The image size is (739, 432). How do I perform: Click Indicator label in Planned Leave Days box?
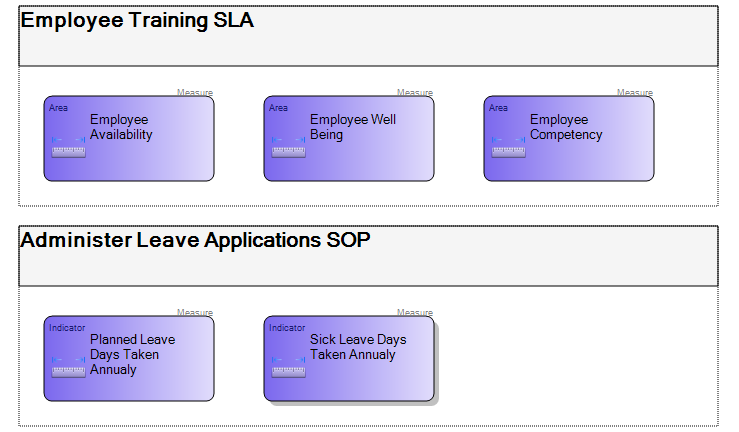point(67,328)
